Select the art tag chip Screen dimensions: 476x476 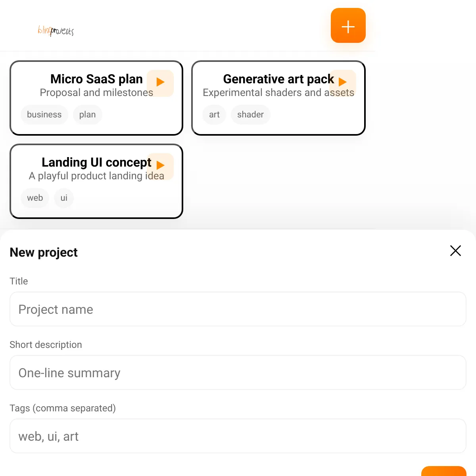pos(214,115)
